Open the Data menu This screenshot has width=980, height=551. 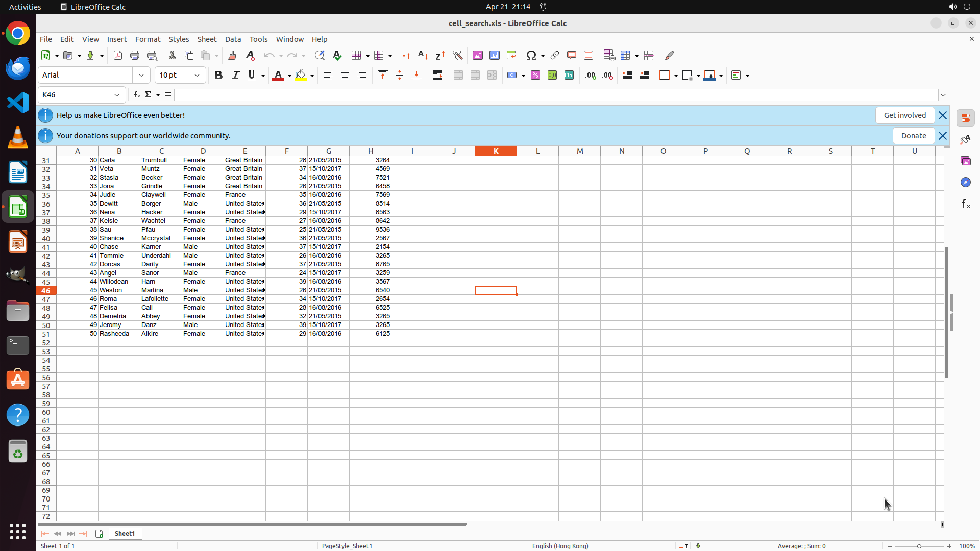click(x=233, y=39)
